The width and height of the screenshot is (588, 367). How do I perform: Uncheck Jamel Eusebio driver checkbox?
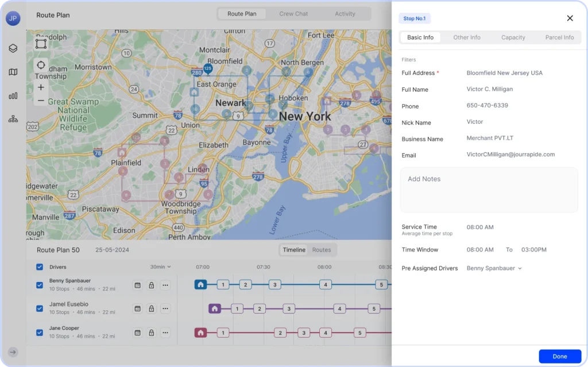point(40,308)
